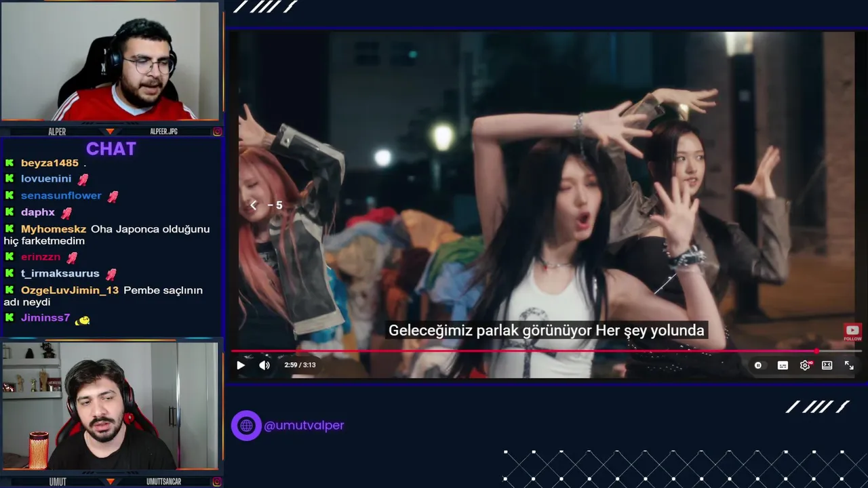Click the Instagram icon beside ALPEER.JPG

pyautogui.click(x=217, y=131)
